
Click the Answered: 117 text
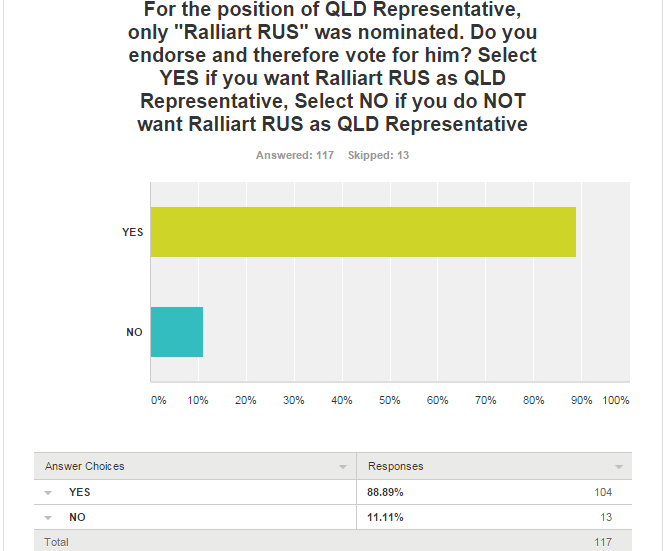click(295, 155)
